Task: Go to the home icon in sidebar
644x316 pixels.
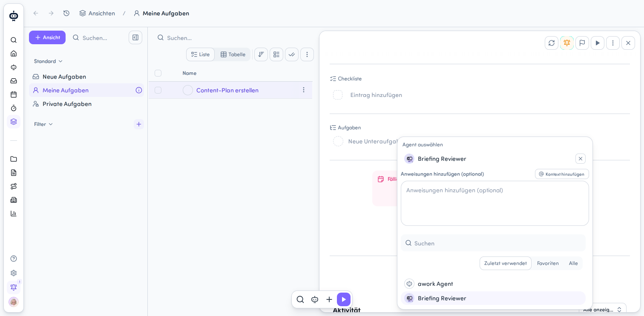Action: pyautogui.click(x=14, y=54)
